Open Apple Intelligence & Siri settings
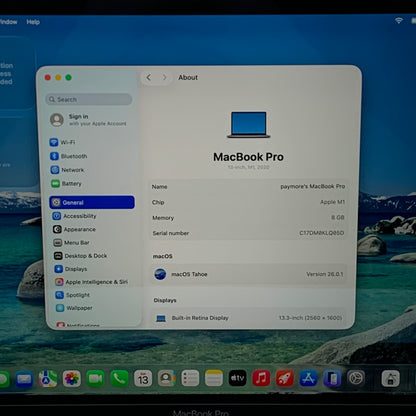The height and width of the screenshot is (416, 416). (91, 282)
